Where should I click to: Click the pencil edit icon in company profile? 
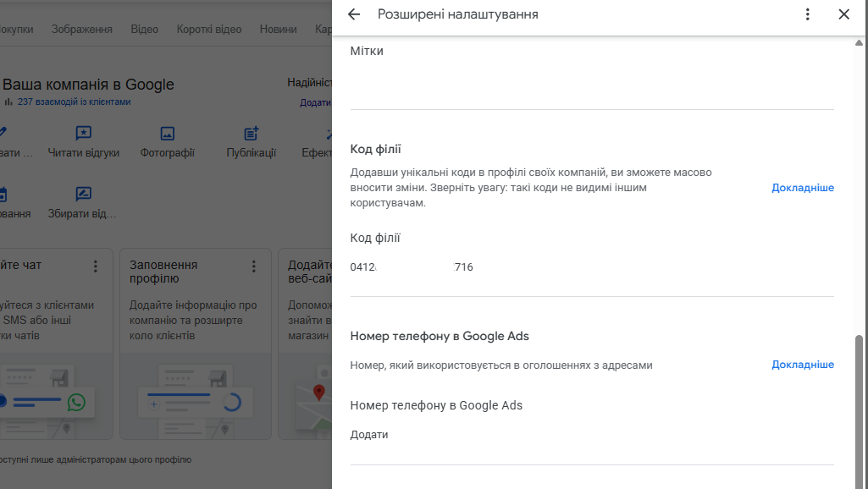(x=3, y=133)
